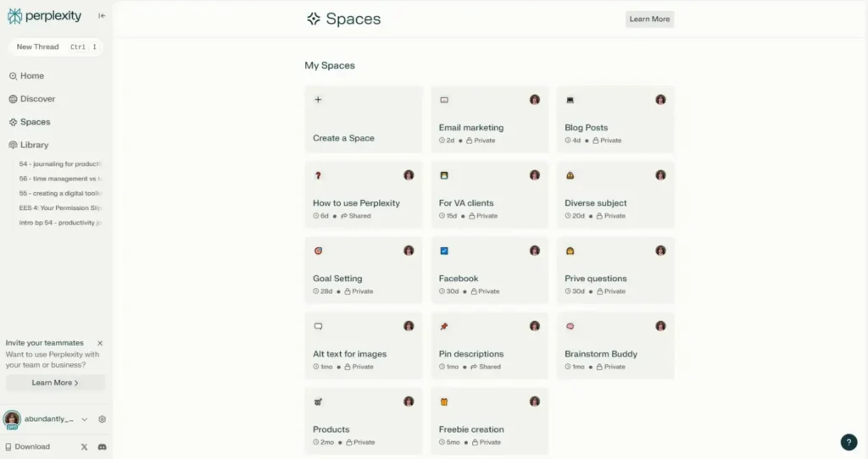Open the Discord icon link
Viewport: 868px width, 459px height.
pyautogui.click(x=102, y=447)
